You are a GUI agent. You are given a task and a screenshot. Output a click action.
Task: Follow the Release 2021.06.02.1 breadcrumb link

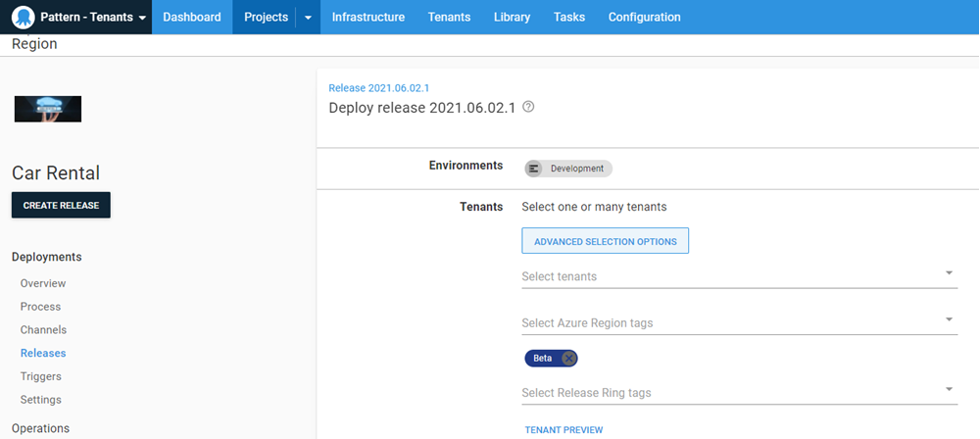pos(378,88)
